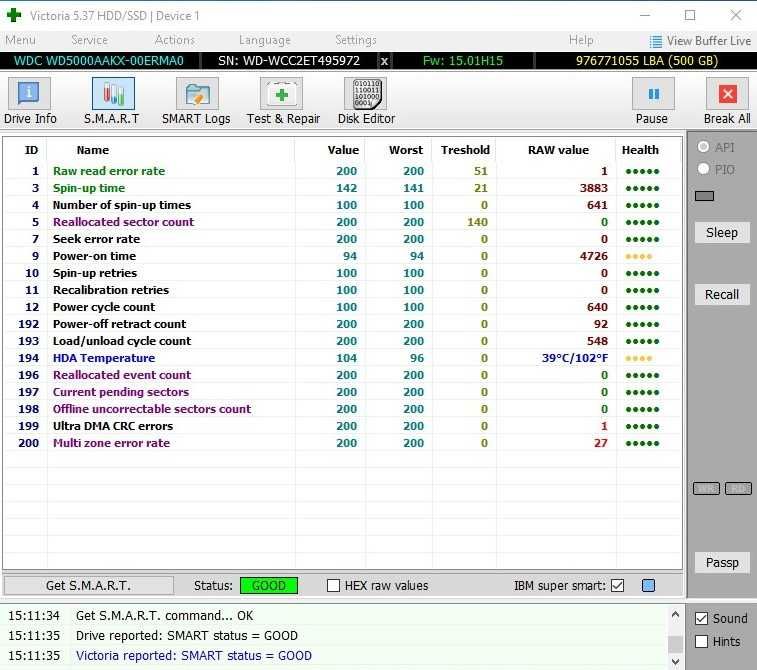Select Power-off retract count row

pyautogui.click(x=342, y=324)
